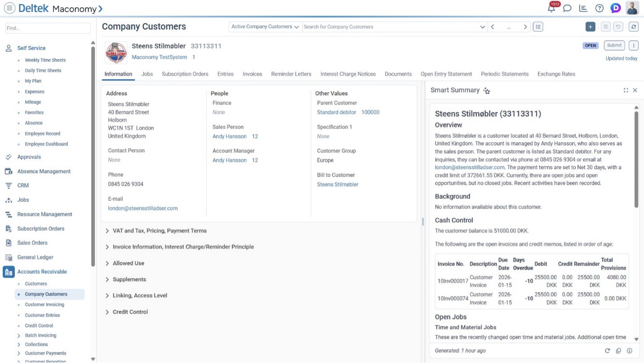This screenshot has height=364, width=644.
Task: Expand Batch Invoicing in the sidebar
Action: [x=18, y=336]
